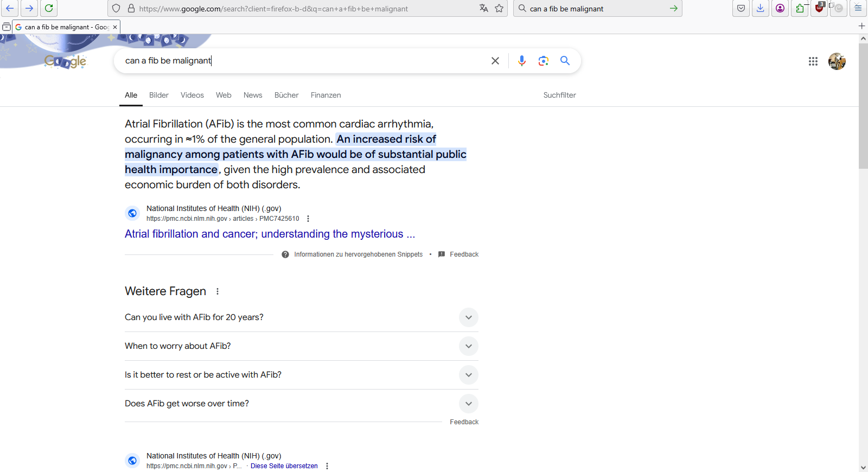The width and height of the screenshot is (868, 472).
Task: Open Google Lens image search
Action: point(543,61)
